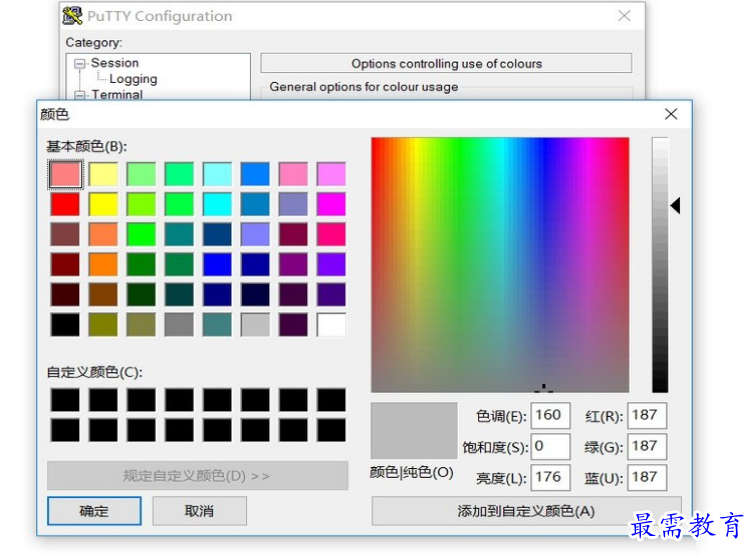Pick a colour in the spectrum field
The width and height of the screenshot is (752, 557).
click(x=500, y=265)
